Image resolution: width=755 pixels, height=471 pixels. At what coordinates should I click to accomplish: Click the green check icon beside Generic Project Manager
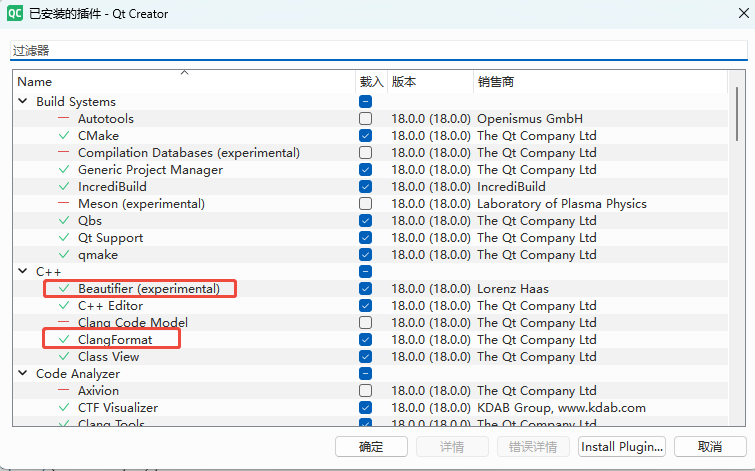point(64,170)
